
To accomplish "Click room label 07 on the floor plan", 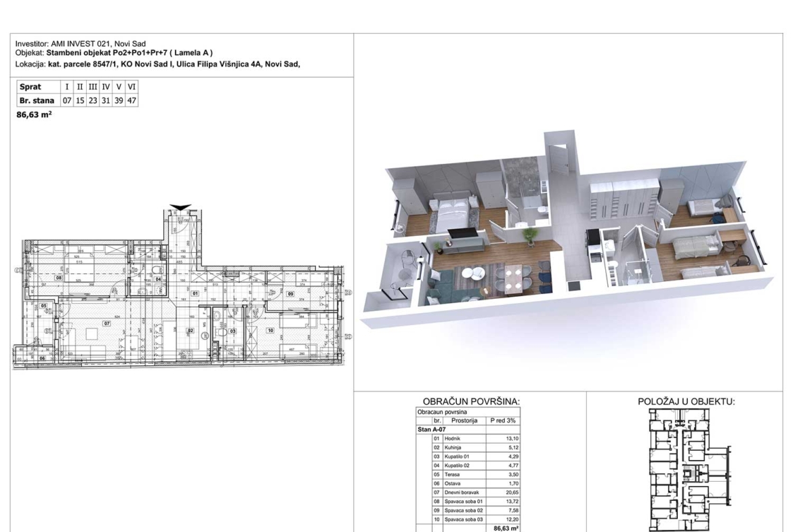I will pyautogui.click(x=107, y=323).
